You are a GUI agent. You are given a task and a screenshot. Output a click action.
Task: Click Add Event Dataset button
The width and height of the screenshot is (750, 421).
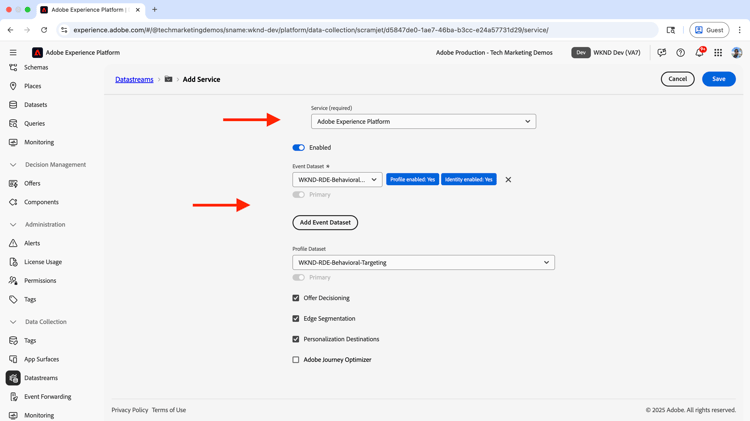[325, 222]
